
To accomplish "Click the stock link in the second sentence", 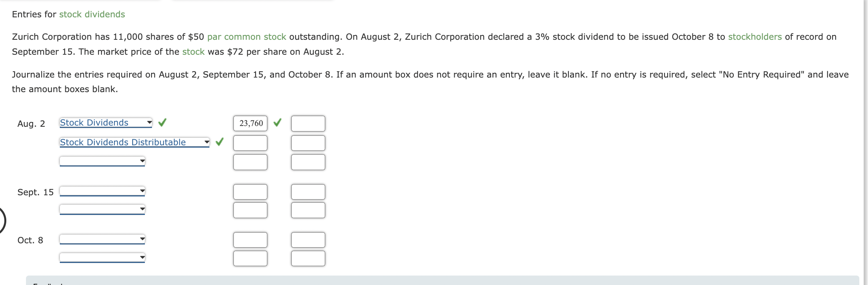I will [x=193, y=52].
